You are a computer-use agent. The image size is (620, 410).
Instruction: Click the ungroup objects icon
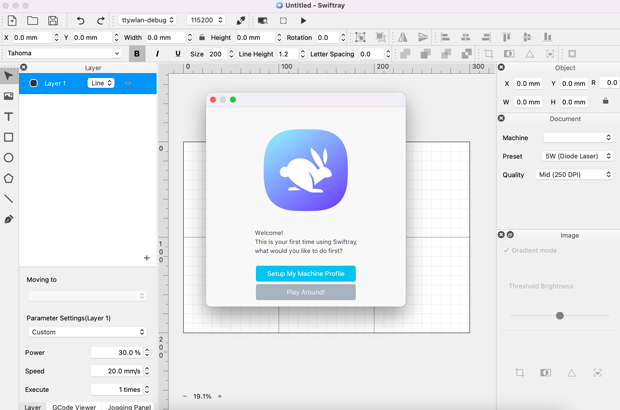pos(380,37)
